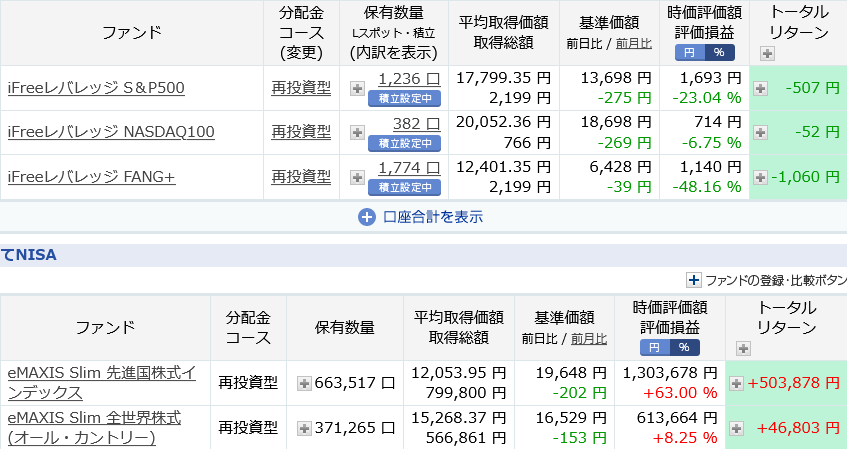Change 再投資型 course for NASDAQ100 fund

pos(301,132)
